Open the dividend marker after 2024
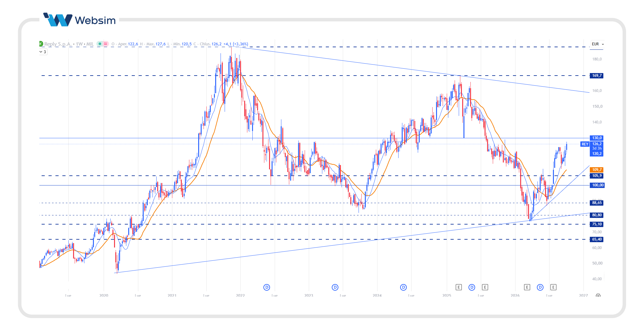Screen dimensions: 644x336 coord(403,287)
